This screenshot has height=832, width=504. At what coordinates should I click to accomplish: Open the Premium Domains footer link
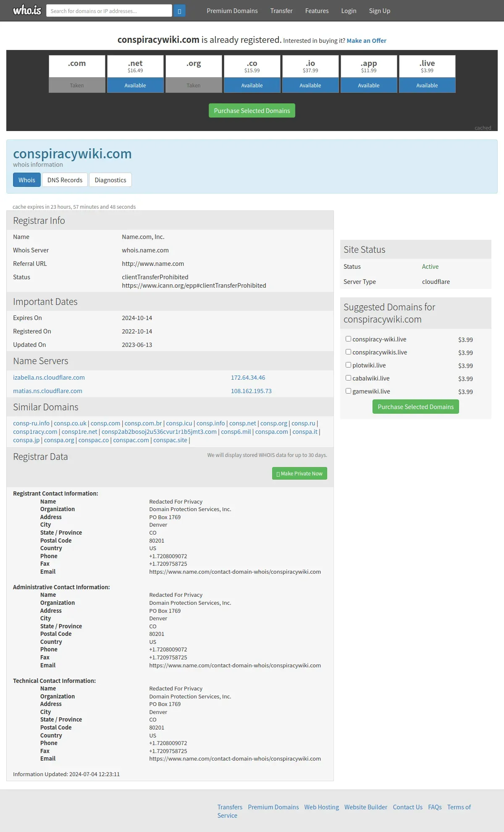pos(273,807)
